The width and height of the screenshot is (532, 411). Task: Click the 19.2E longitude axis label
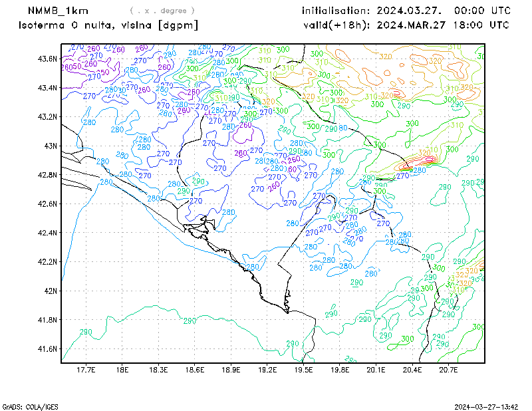coord(267,370)
